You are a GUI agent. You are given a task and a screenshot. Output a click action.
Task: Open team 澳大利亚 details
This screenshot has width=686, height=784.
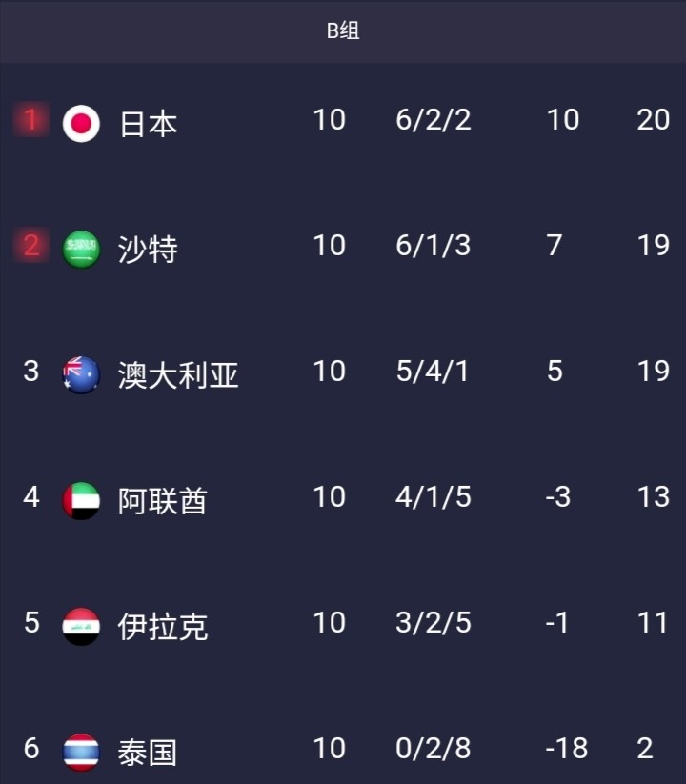[x=178, y=375]
